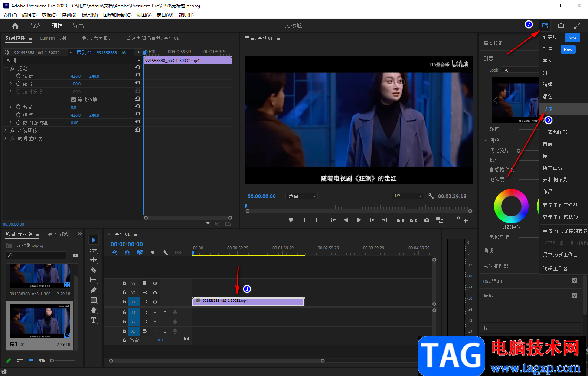Select the Hand tool
This screenshot has height=376, width=588.
click(94, 310)
